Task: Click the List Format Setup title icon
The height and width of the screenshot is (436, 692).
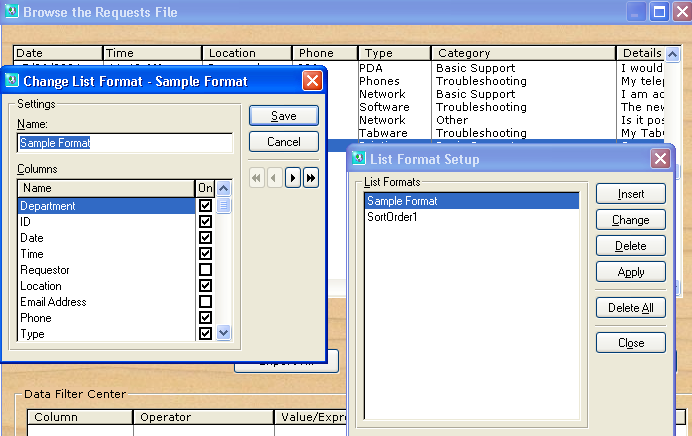Action: point(359,158)
